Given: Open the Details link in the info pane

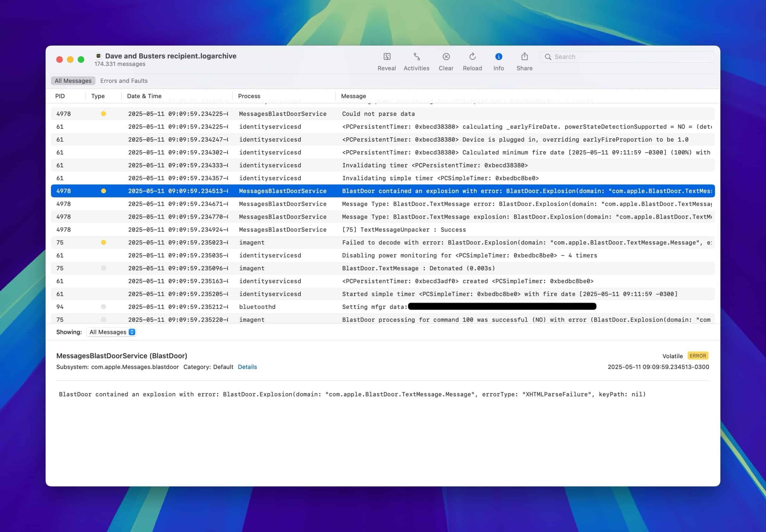Looking at the screenshot, I should click(247, 367).
